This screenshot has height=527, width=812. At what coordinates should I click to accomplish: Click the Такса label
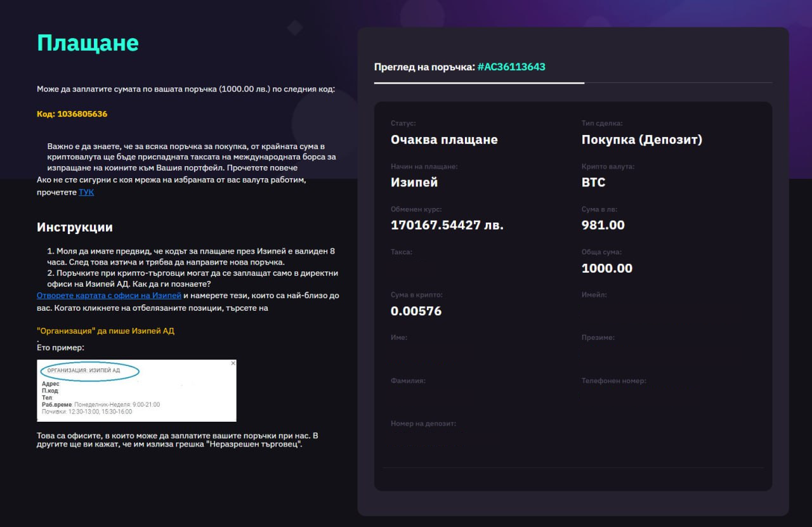(x=402, y=252)
